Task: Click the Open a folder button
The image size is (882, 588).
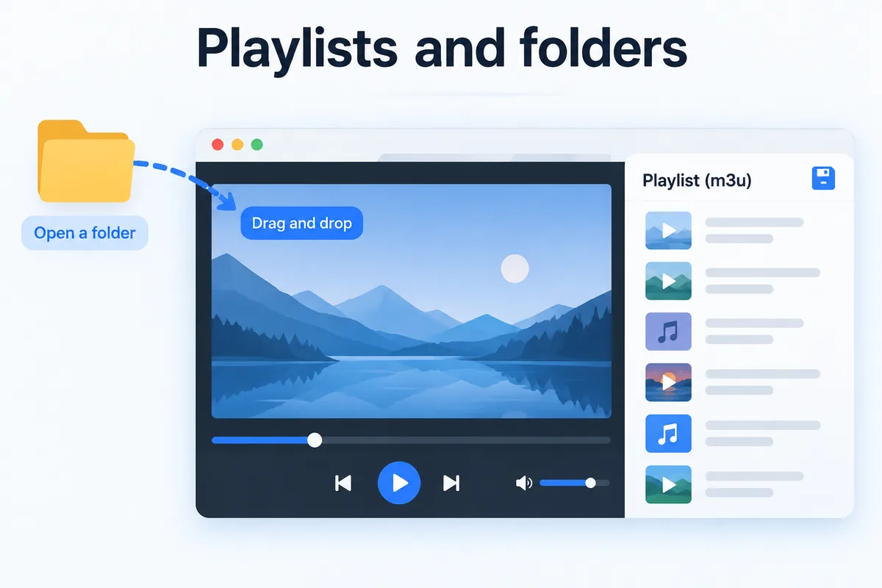Action: coord(85,233)
